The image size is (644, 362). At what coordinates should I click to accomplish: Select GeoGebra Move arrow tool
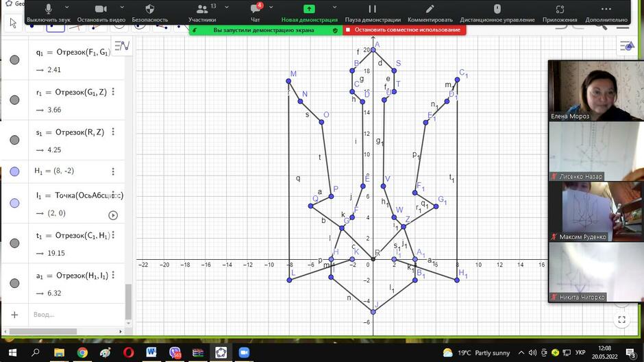tap(13, 23)
